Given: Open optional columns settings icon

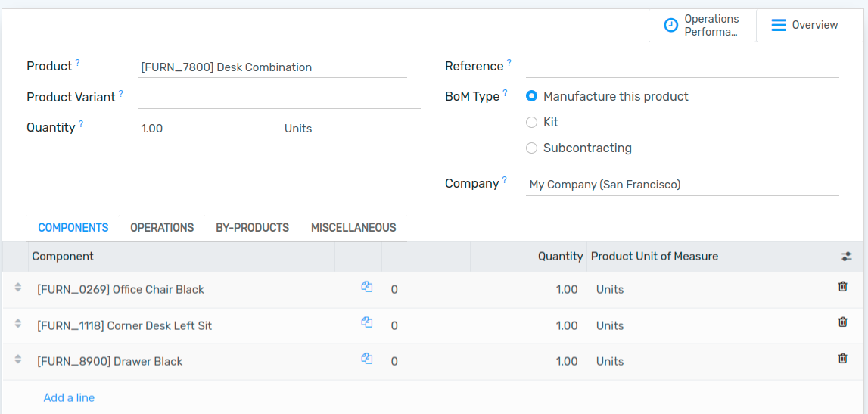Looking at the screenshot, I should pos(846,257).
